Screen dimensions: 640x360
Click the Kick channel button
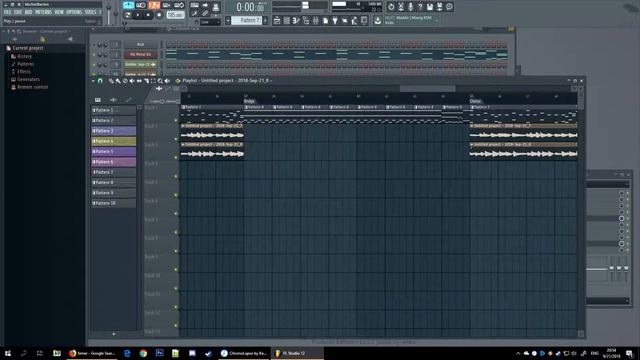click(x=140, y=44)
